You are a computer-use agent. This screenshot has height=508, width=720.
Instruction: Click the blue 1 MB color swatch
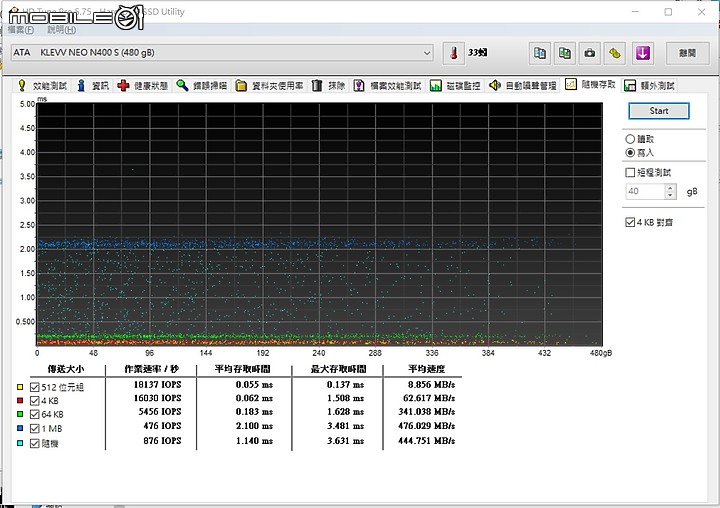pos(20,429)
